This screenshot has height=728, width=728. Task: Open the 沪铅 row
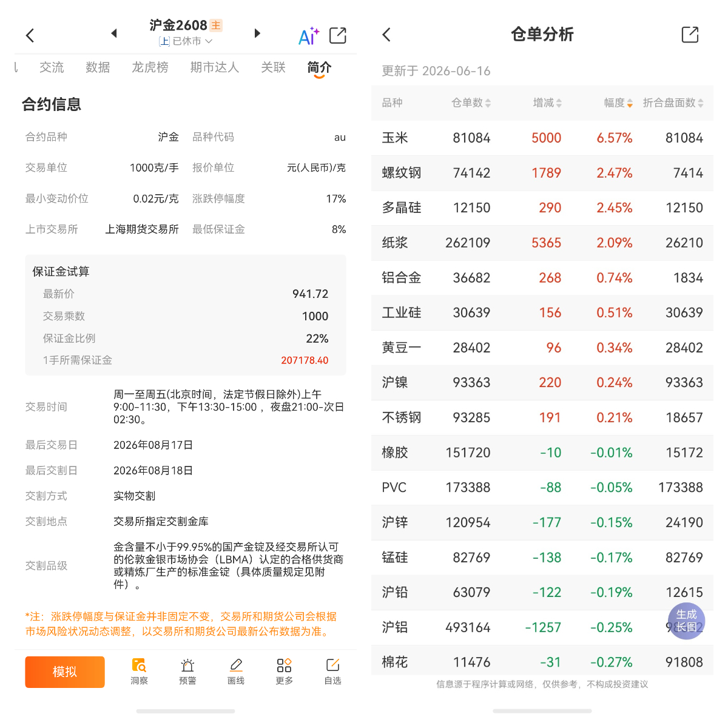pos(542,592)
